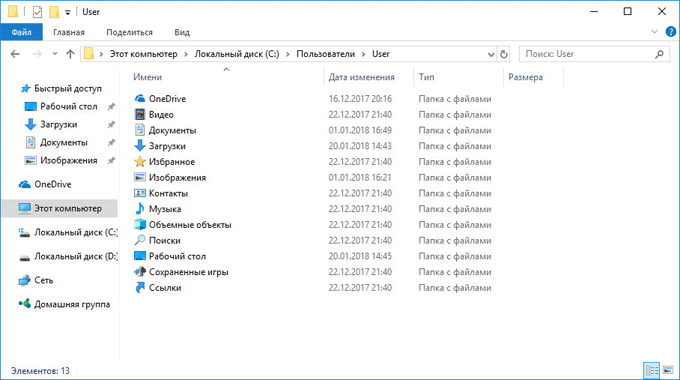This screenshot has width=680, height=380.
Task: Navigate to Пользователи in address bar
Action: coord(326,54)
